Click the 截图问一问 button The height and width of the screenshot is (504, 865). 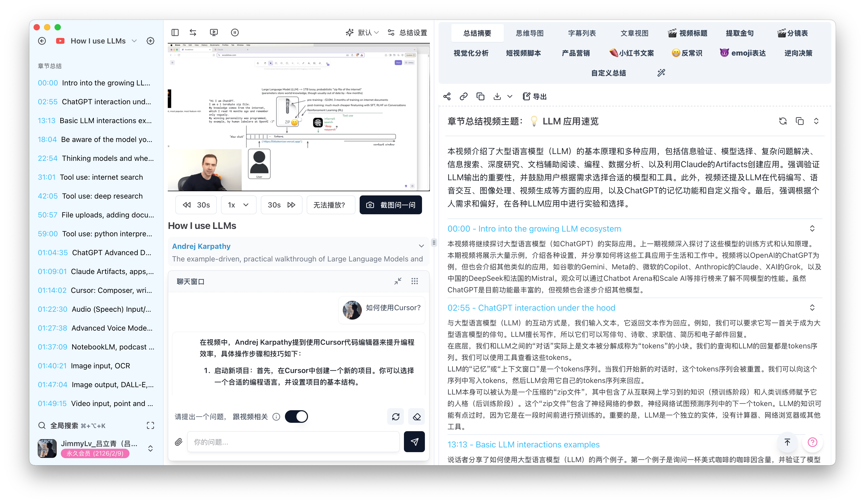[391, 205]
